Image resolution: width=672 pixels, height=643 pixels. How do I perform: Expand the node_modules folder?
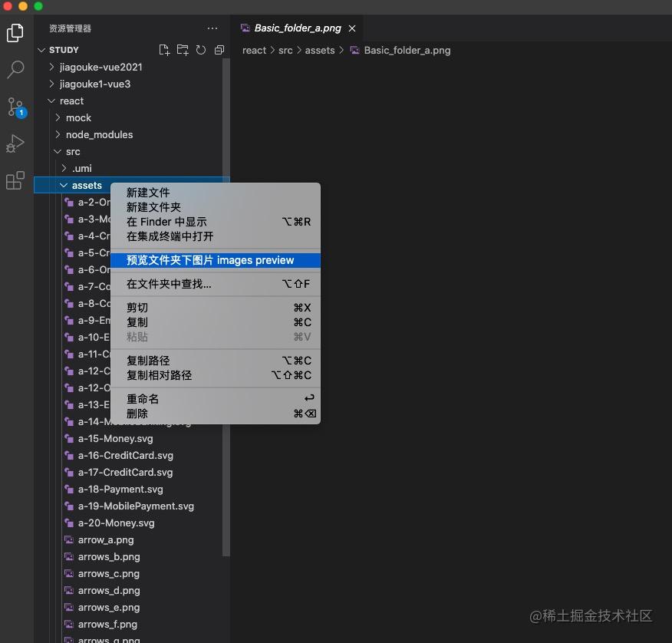pyautogui.click(x=99, y=134)
